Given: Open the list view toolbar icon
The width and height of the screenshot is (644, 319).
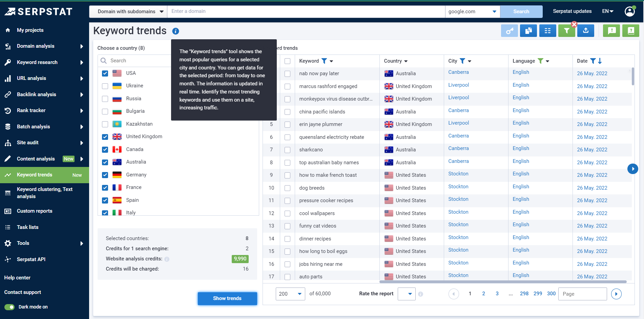Looking at the screenshot, I should pos(547,30).
